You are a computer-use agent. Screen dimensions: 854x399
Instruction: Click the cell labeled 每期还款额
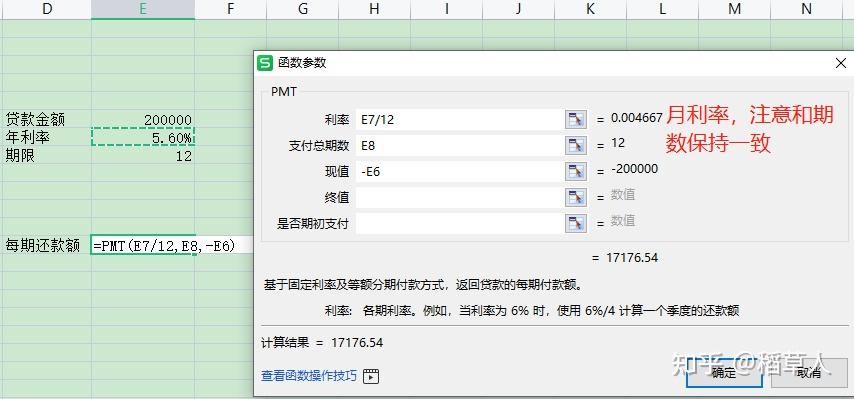click(x=46, y=246)
